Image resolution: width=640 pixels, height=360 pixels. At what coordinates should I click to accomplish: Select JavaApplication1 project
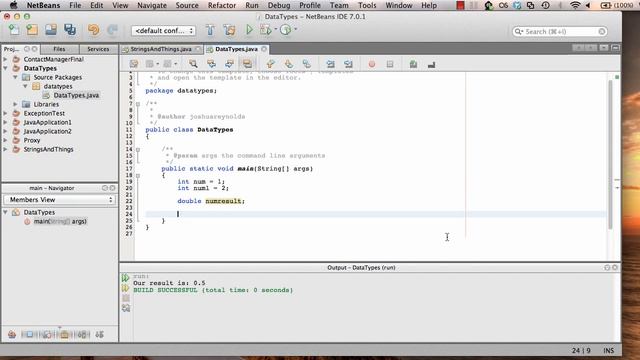[47, 122]
